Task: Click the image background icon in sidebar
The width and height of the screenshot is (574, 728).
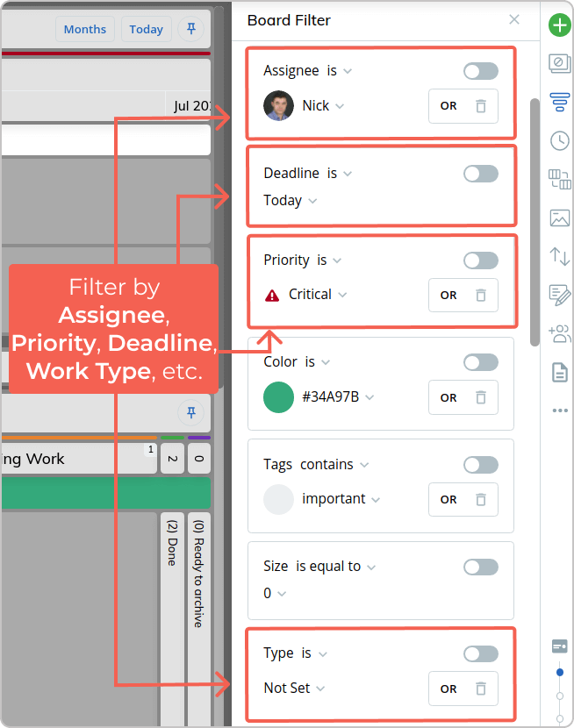Action: coord(560,218)
